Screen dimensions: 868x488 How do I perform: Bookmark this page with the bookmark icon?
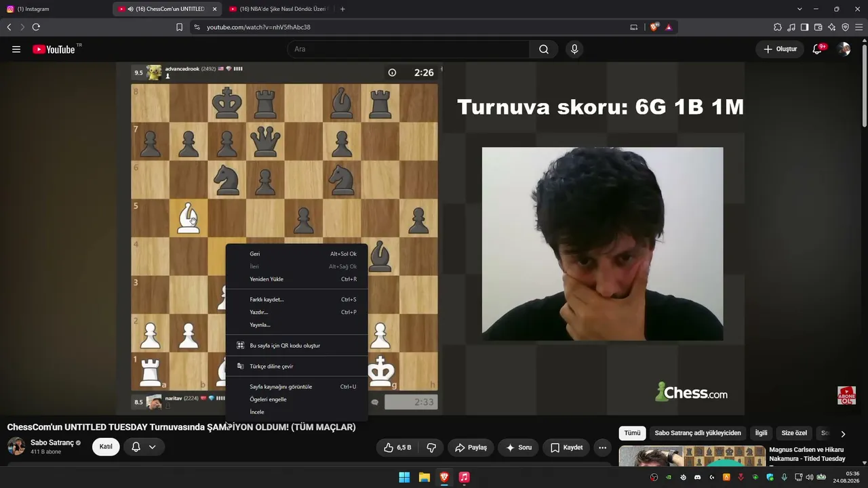coord(179,27)
